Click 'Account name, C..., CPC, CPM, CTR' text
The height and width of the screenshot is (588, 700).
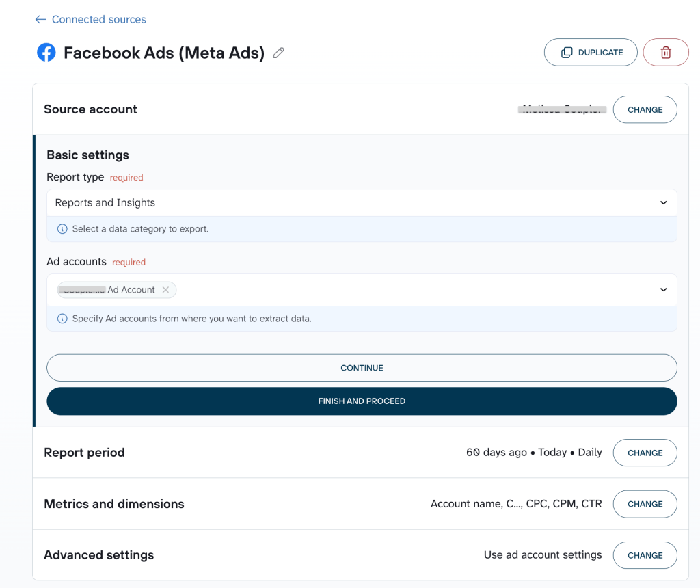(516, 504)
